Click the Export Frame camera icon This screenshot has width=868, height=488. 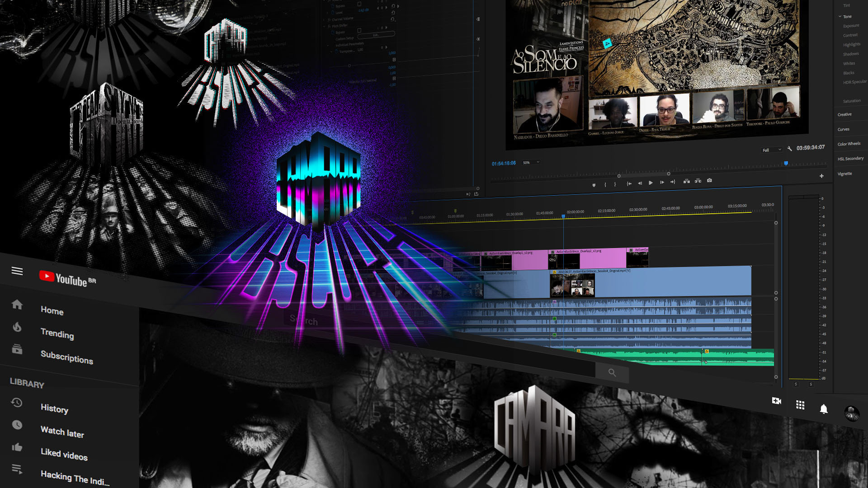coord(709,180)
